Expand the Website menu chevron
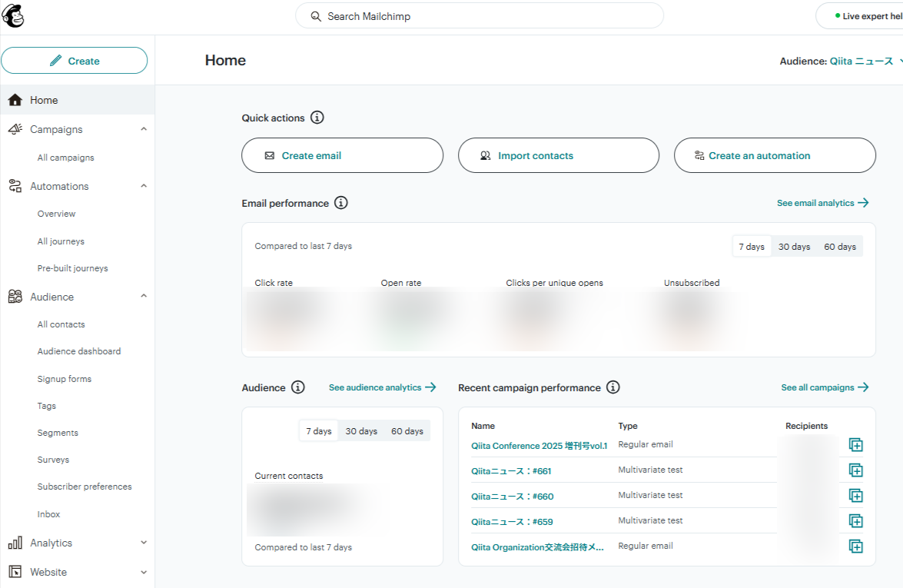The height and width of the screenshot is (588, 903). coord(144,572)
